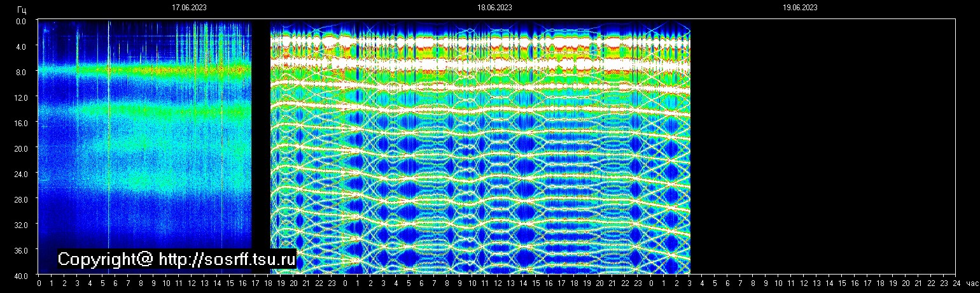Select the 4.0 frequency axis label
The image size is (980, 293).
click(21, 46)
